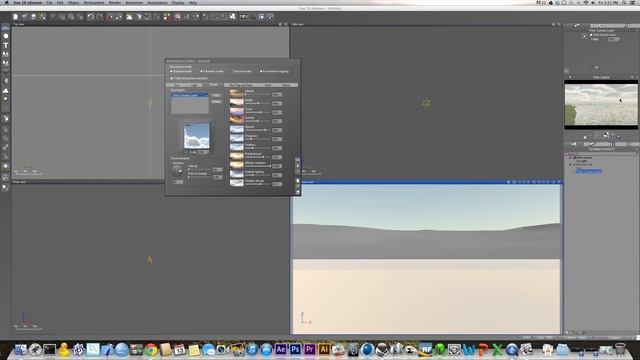The width and height of the screenshot is (640, 360).
Task: Open the Display menu
Action: 178,2
